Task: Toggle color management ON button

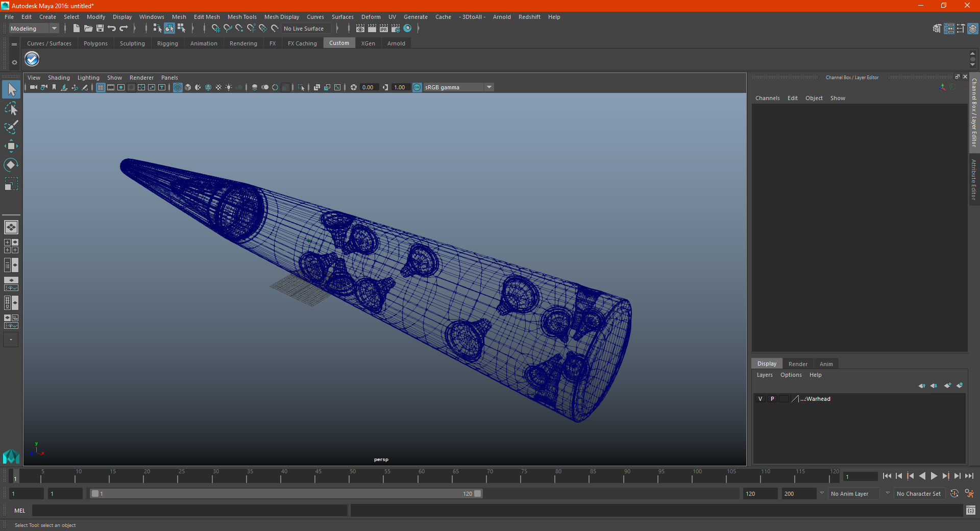Action: coord(417,87)
